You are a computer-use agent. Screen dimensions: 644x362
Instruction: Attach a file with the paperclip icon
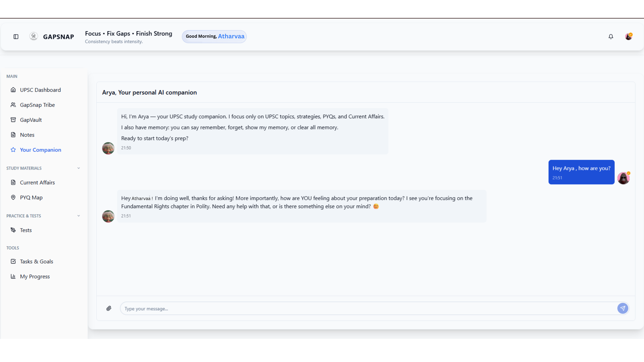tap(109, 308)
